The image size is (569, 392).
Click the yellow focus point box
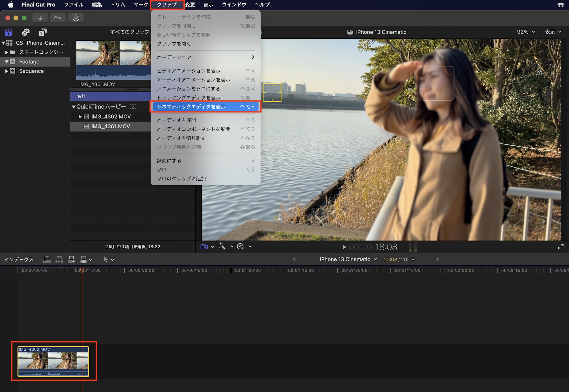pyautogui.click(x=272, y=92)
